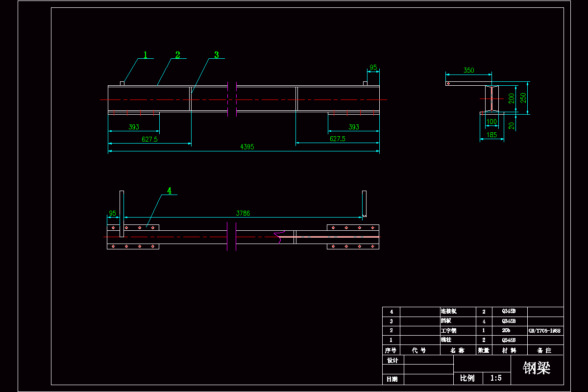Select the part name 挡板 in the parts list
Image resolution: width=588 pixels, height=392 pixels.
(x=446, y=321)
